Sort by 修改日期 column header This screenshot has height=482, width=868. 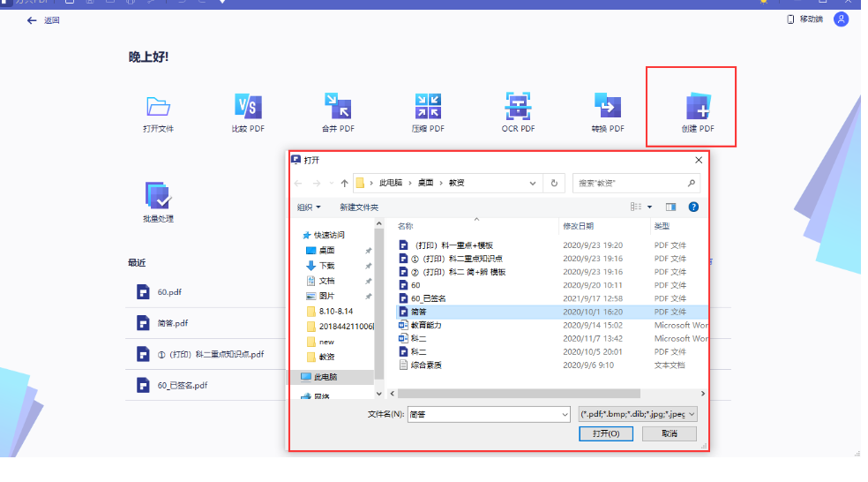(x=578, y=226)
